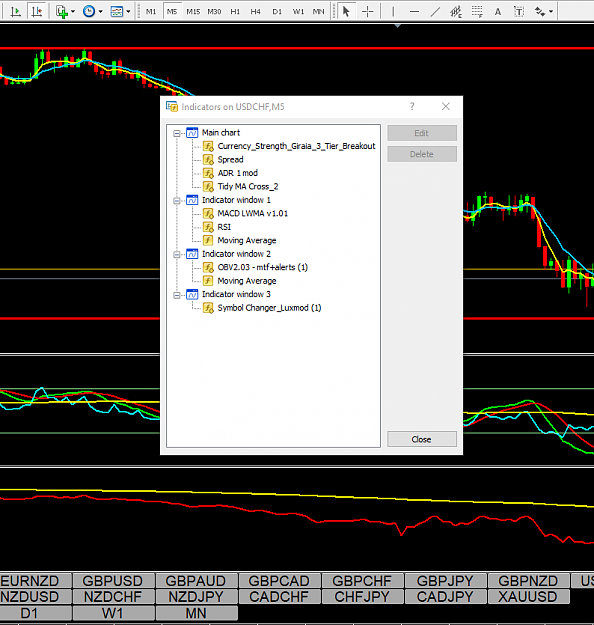
Task: Select the Trendline drawing tool
Action: click(435, 12)
